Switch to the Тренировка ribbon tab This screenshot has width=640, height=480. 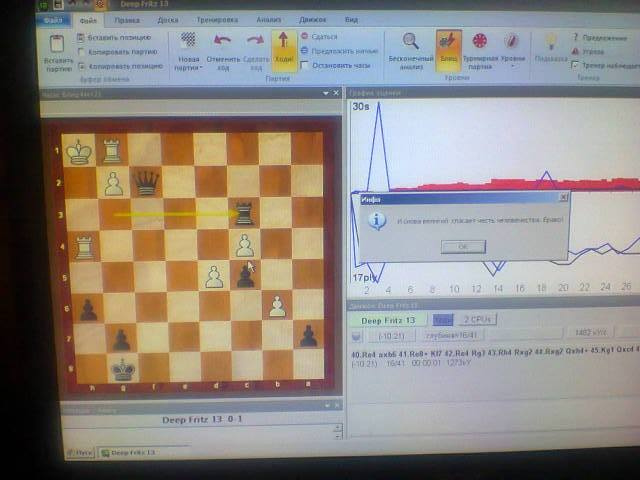[218, 19]
